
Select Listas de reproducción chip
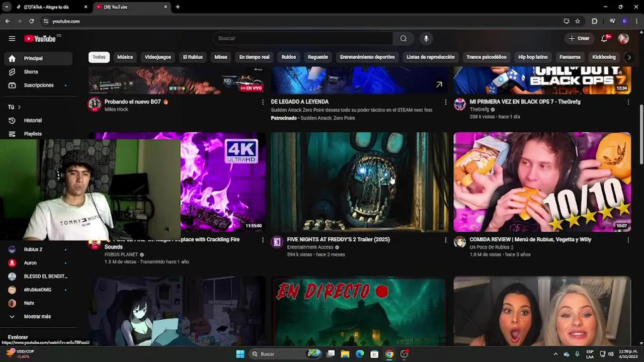(431, 57)
